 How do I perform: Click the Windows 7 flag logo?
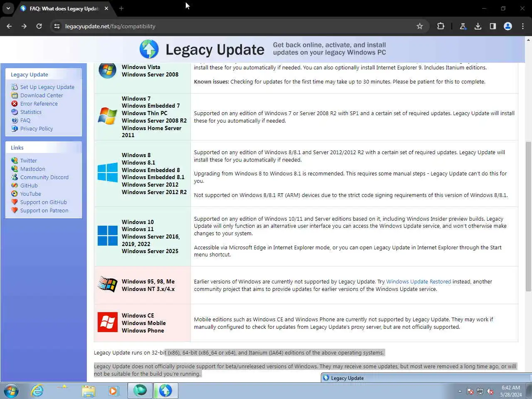(x=108, y=116)
